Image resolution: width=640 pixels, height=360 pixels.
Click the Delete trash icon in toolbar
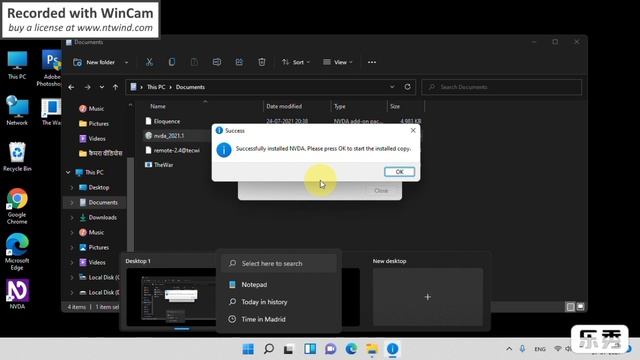click(262, 62)
